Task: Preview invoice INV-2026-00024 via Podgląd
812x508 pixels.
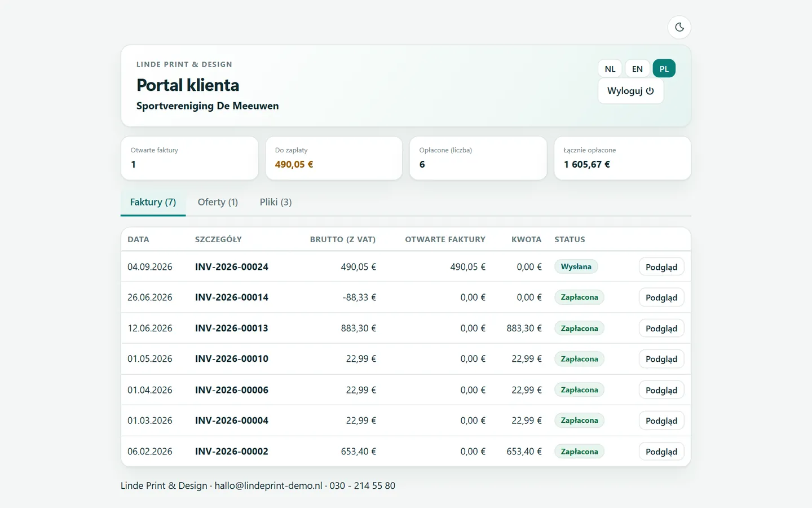Action: tap(661, 267)
